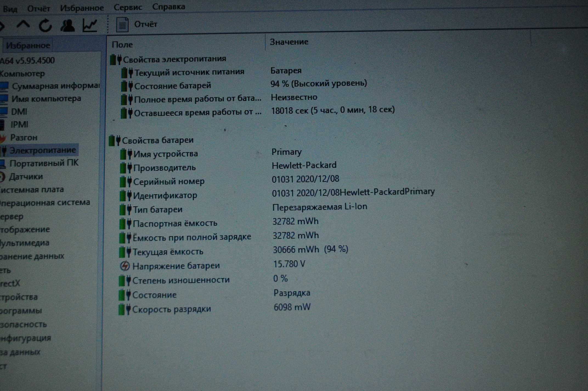Click icon beside Тип батареи
The height and width of the screenshot is (391, 588).
[x=126, y=210]
